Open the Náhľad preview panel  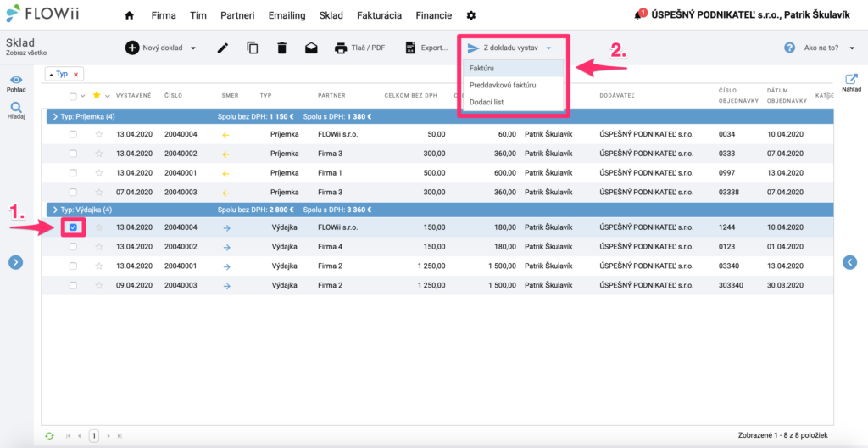point(851,84)
